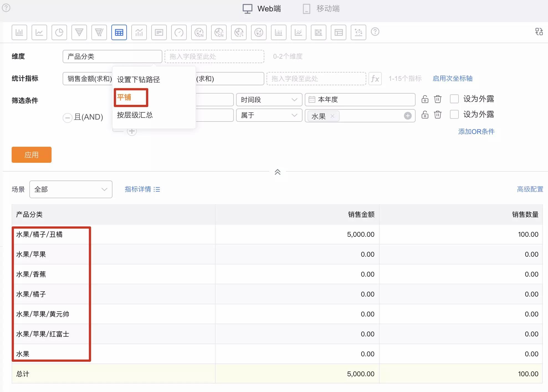Select the funnel chart icon
This screenshot has height=392, width=548.
pos(79,32)
